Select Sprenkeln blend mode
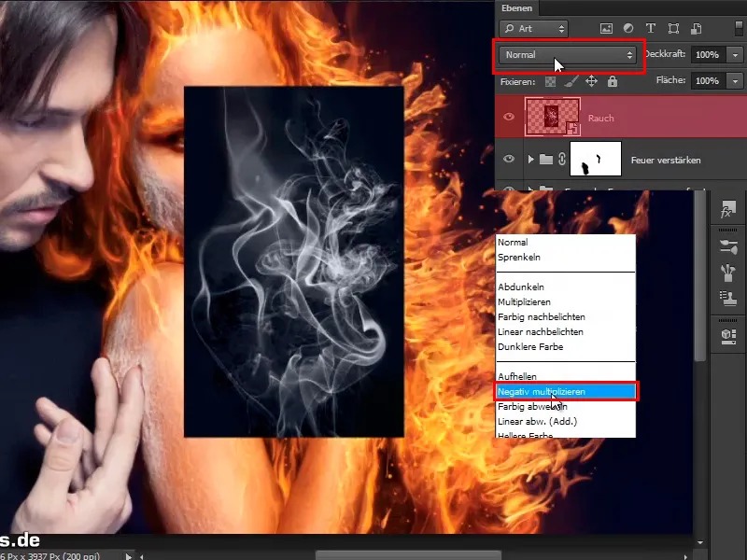 coord(566,258)
